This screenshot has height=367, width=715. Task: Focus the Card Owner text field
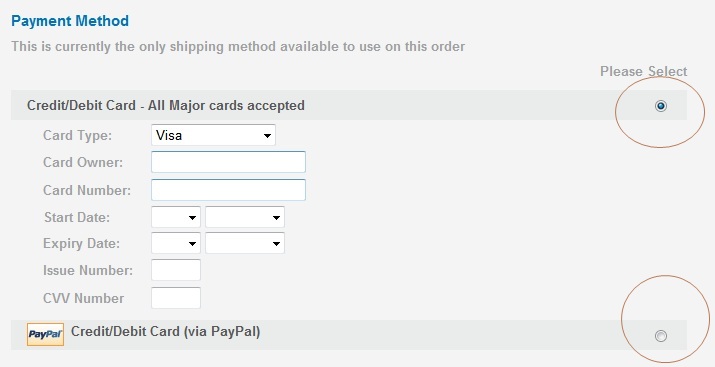(x=228, y=162)
